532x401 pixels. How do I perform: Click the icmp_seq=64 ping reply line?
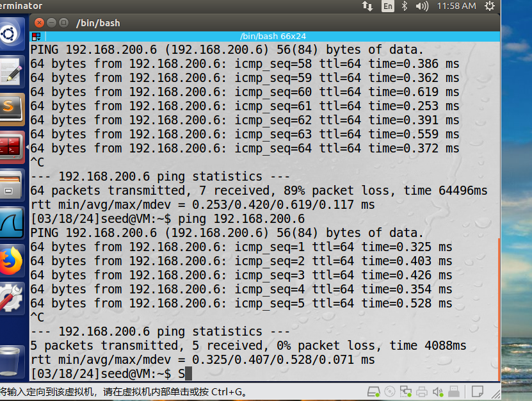pyautogui.click(x=245, y=149)
